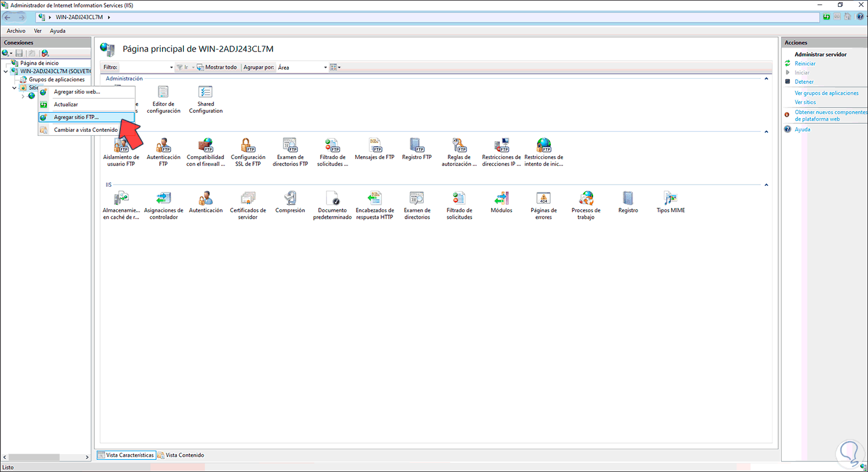Choose Agregar sitio FTP from context menu

(86, 117)
